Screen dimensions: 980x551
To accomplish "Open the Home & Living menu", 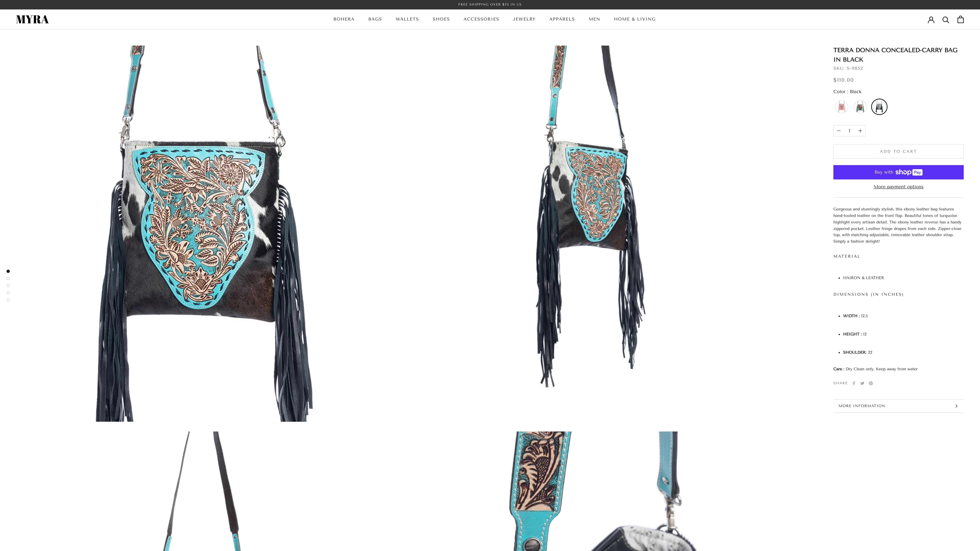I will 634,19.
